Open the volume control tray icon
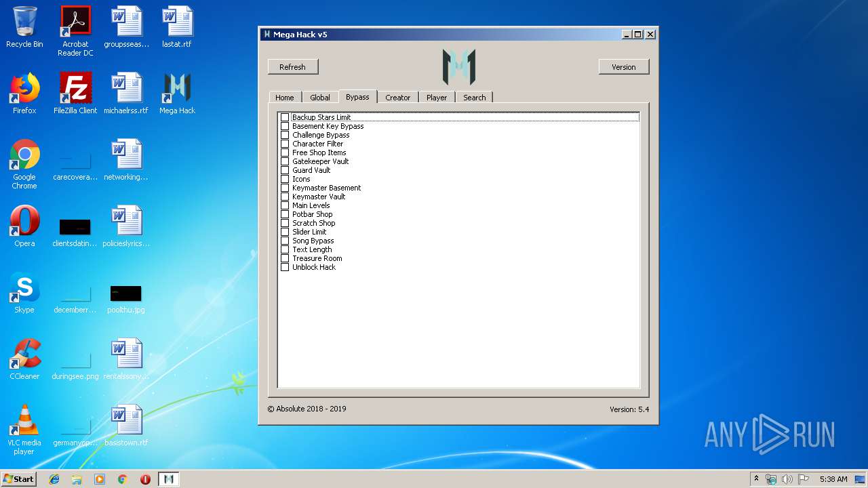Image resolution: width=868 pixels, height=488 pixels. [787, 479]
